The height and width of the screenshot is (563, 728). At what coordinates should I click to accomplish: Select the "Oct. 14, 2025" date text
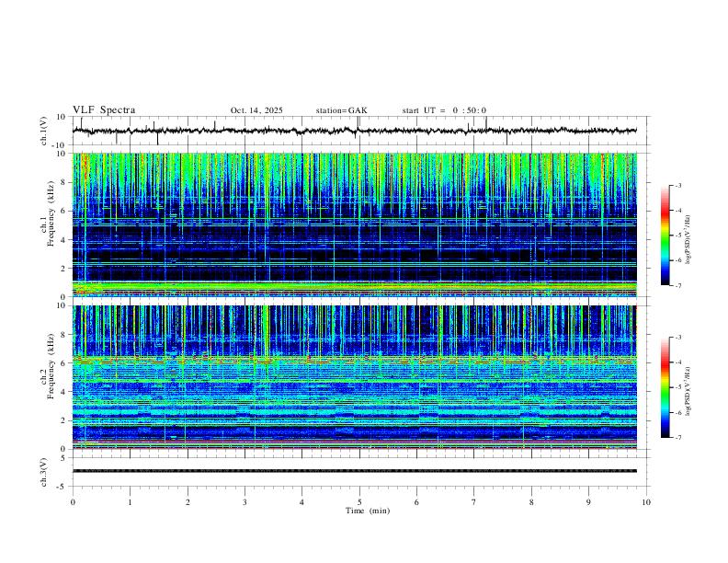click(256, 110)
